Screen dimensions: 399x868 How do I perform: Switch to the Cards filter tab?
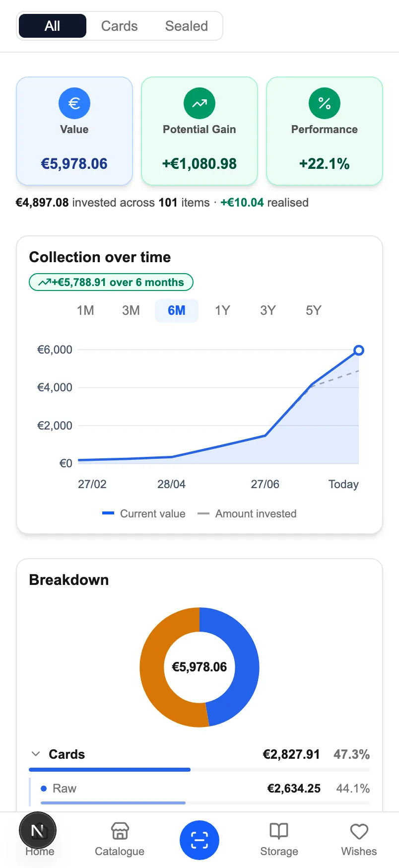[x=119, y=26]
